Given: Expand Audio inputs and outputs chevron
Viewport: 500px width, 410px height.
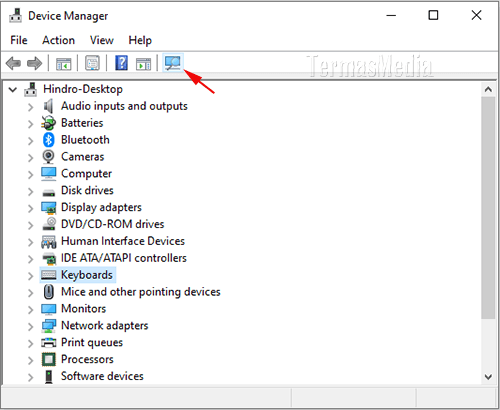Looking at the screenshot, I should point(30,107).
